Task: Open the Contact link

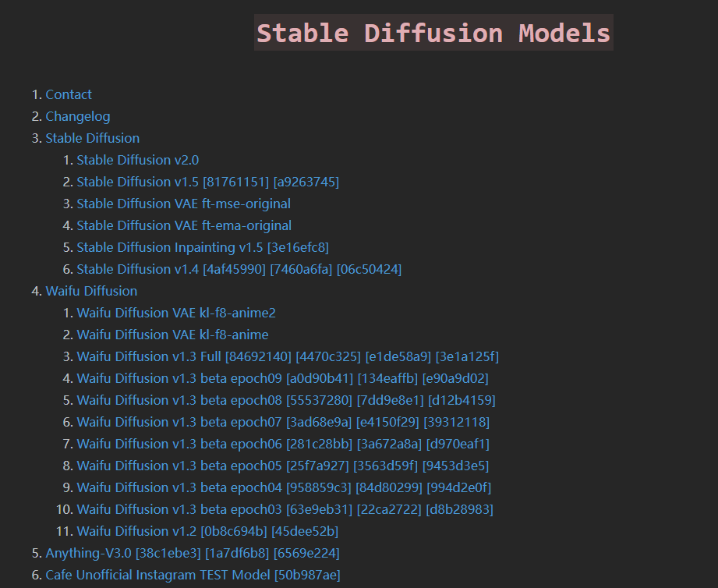Action: [x=69, y=94]
